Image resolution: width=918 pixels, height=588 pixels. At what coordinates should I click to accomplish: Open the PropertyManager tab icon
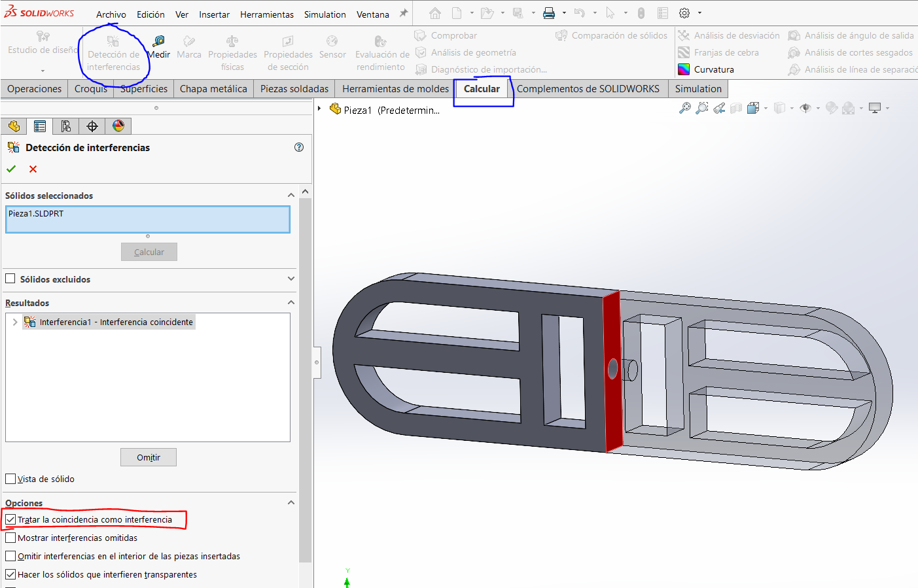point(40,126)
